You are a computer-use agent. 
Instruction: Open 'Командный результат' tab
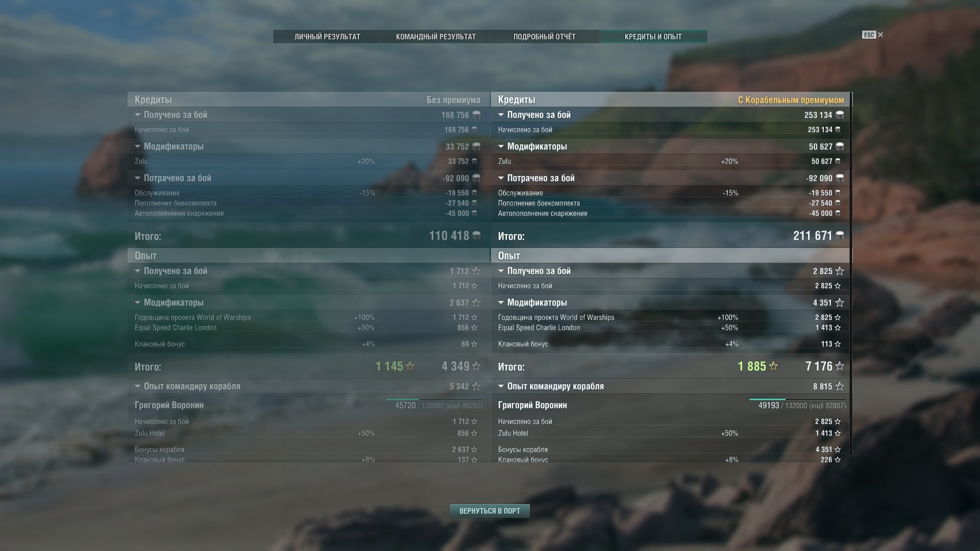click(x=436, y=37)
